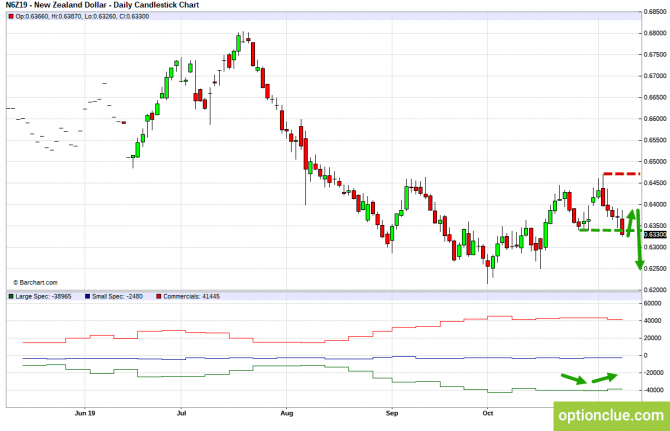
Task: Click the 'Large Spec: -38965' legend label
Action: coord(43,296)
